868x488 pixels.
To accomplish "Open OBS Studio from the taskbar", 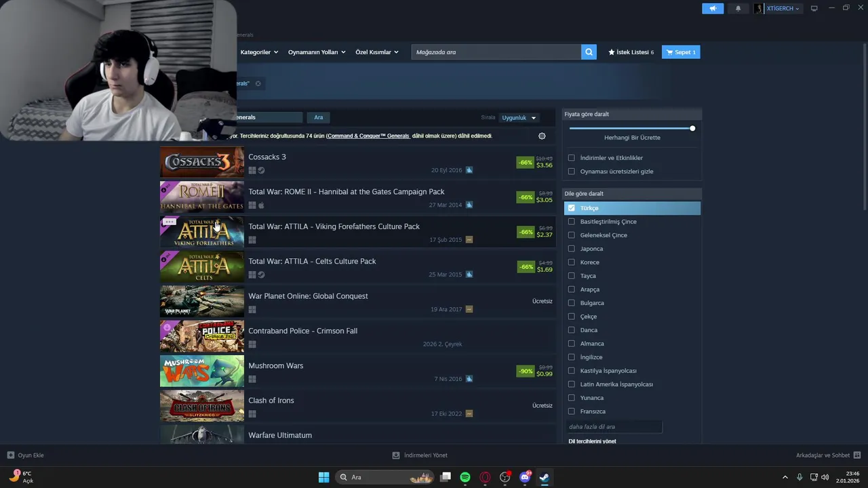I will (505, 477).
